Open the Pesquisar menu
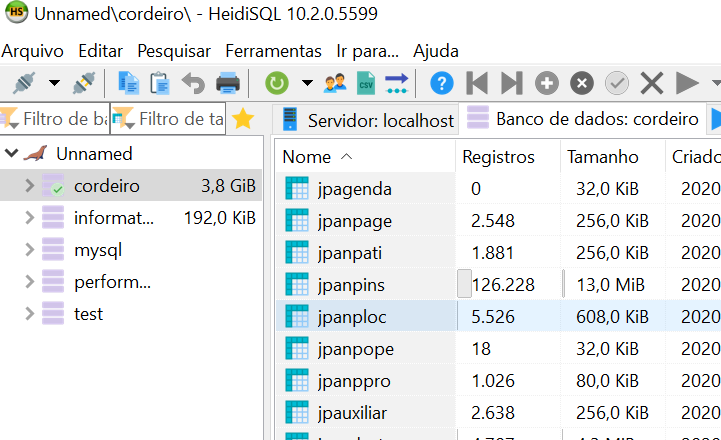 [x=174, y=51]
